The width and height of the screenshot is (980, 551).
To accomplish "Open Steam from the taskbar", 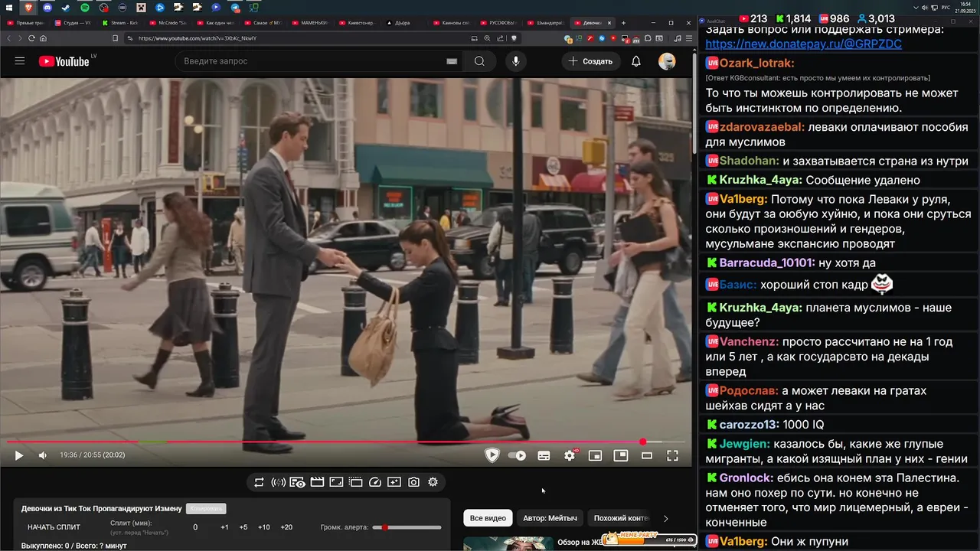I will point(65,7).
